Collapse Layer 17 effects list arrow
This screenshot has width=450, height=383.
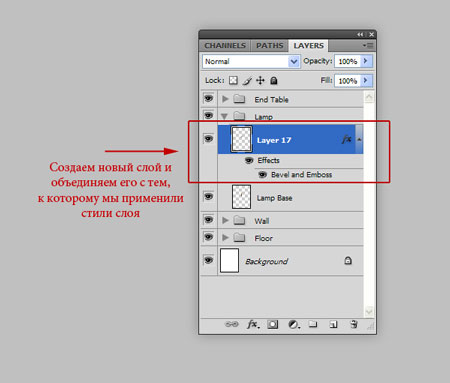[359, 139]
